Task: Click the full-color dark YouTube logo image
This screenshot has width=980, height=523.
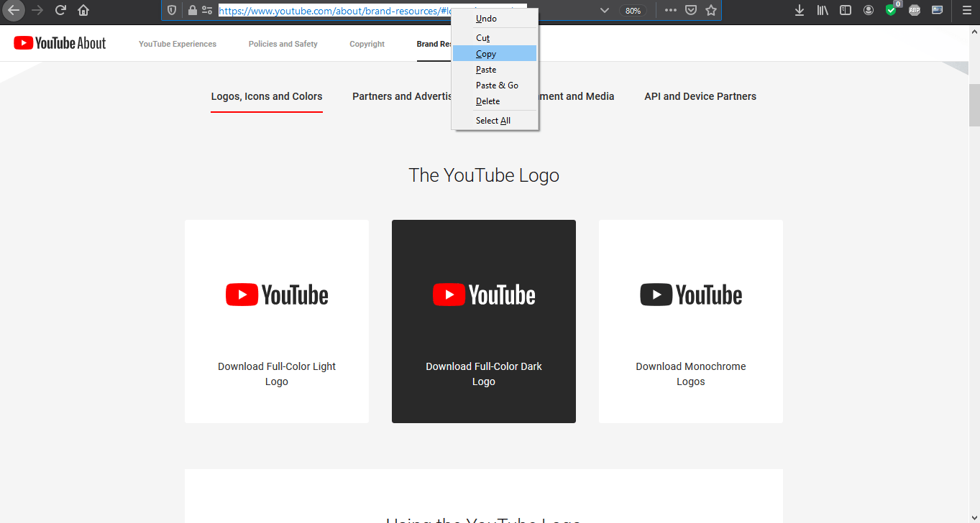Action: [x=484, y=295]
